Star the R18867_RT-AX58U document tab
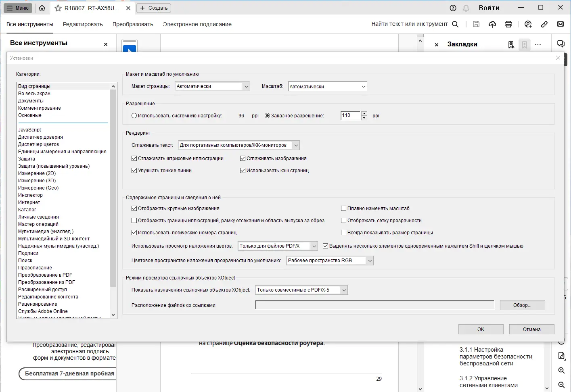The width and height of the screenshot is (571, 392). [x=58, y=8]
